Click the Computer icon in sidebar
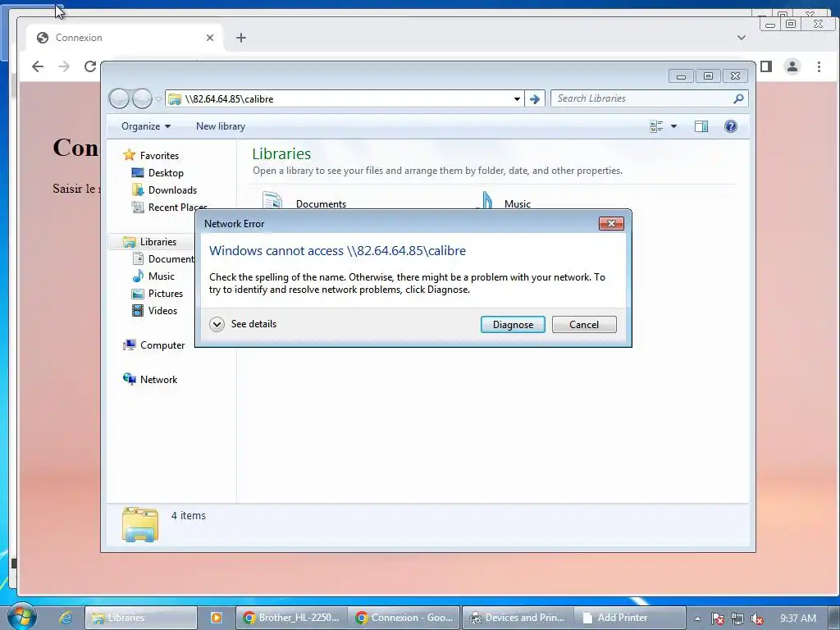Screen dimensions: 840x630 pyautogui.click(x=130, y=345)
